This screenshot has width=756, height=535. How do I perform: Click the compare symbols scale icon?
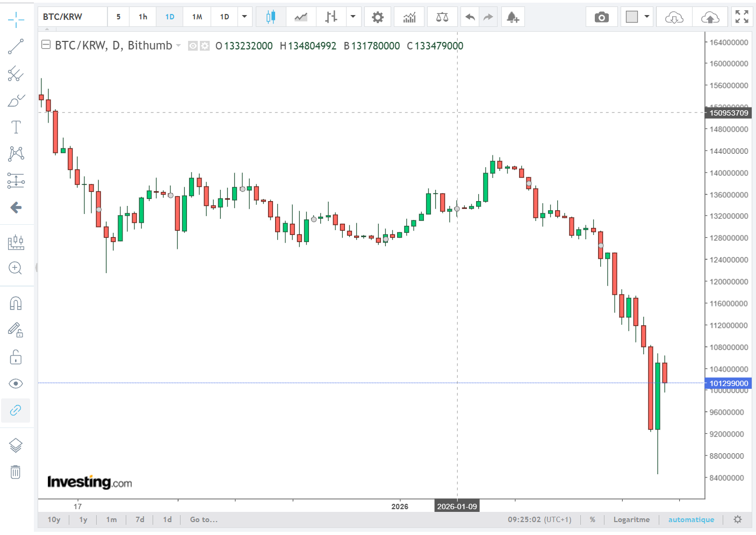[x=442, y=17]
